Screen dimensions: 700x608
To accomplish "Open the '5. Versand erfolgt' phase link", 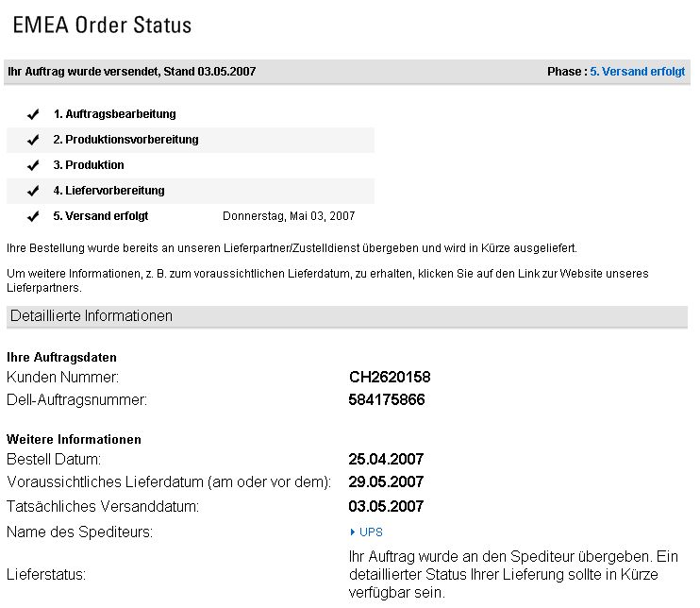I will (637, 72).
